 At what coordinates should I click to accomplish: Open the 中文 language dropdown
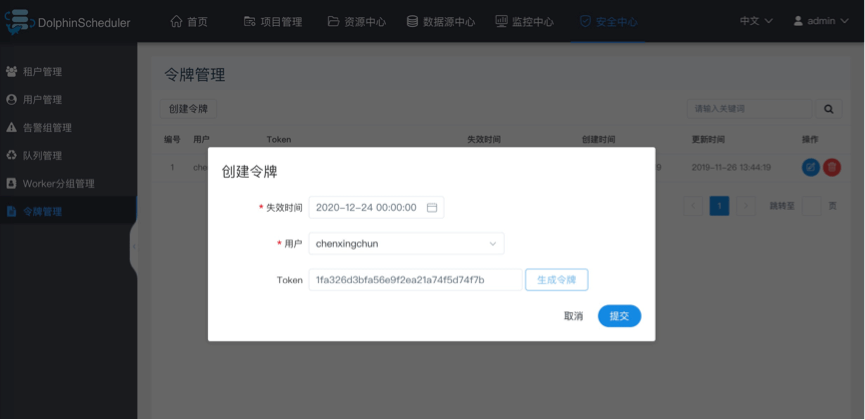(x=755, y=21)
